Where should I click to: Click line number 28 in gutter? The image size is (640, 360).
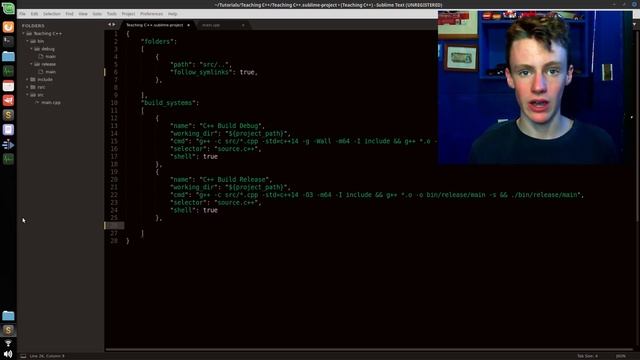point(114,241)
